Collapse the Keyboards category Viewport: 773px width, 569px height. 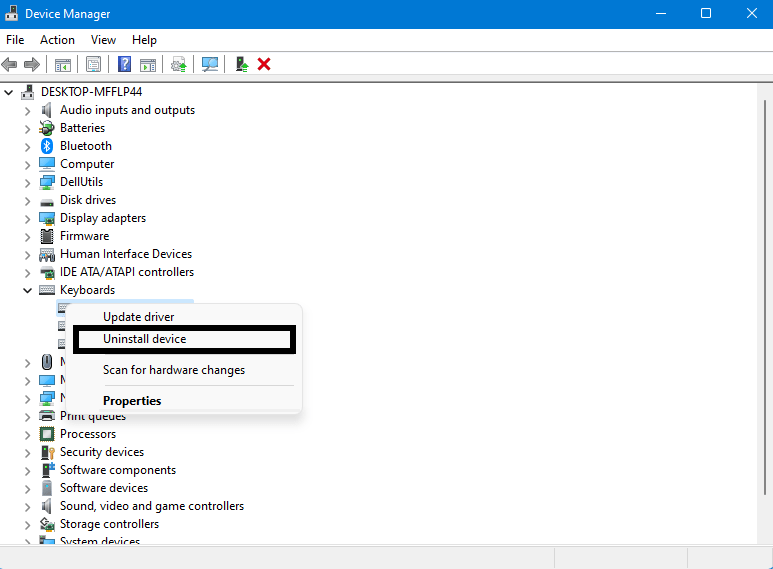28,290
